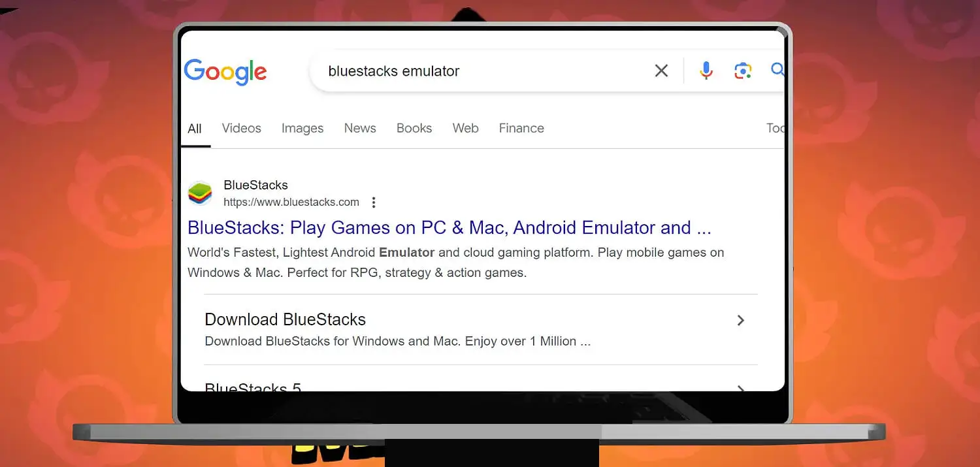The height and width of the screenshot is (467, 980).
Task: Open the Finance tab
Action: point(521,129)
